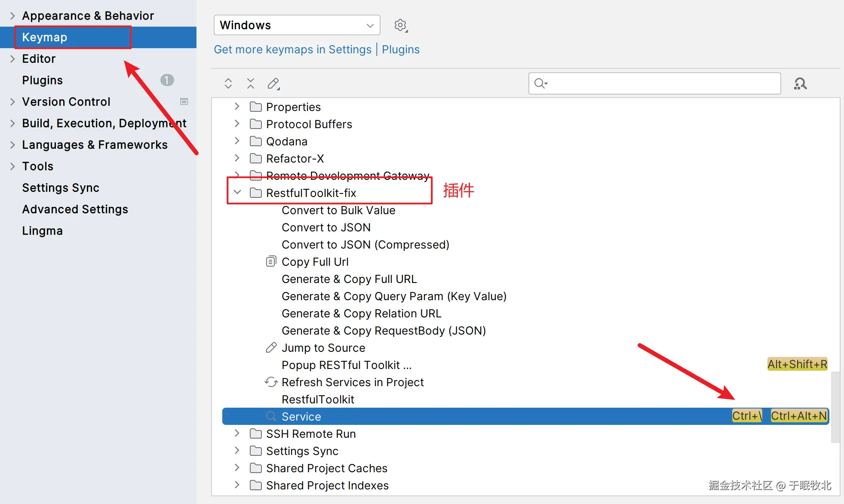Collapse the RestfulToolkit-fix folder
The height and width of the screenshot is (504, 844).
pos(237,193)
